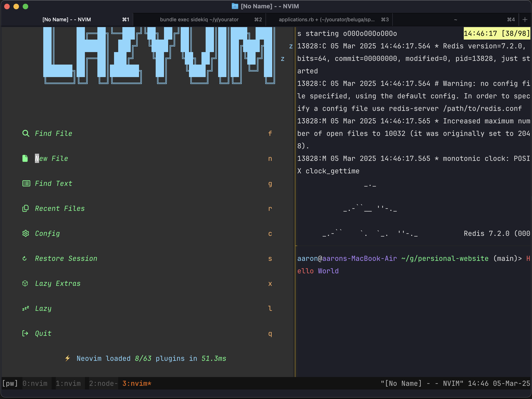Screen dimensions: 532x399
Task: Click the 'n' shortcut key hint
Action: [270, 159]
